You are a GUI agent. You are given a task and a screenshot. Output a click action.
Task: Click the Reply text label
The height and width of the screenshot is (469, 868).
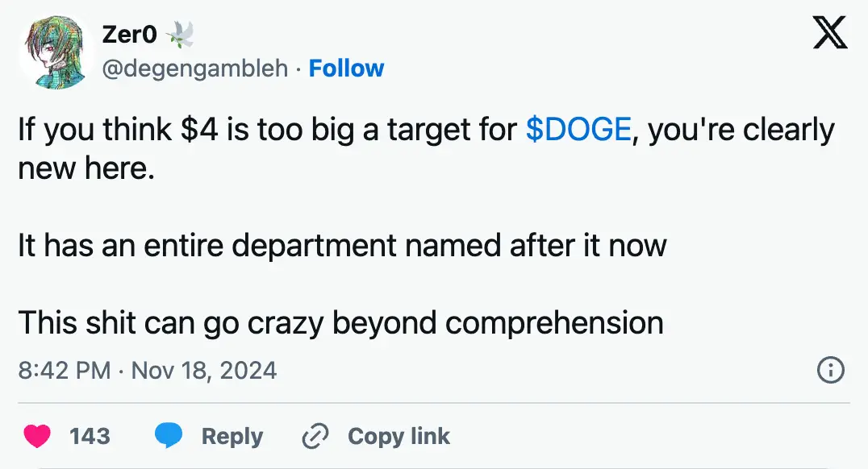tap(232, 436)
